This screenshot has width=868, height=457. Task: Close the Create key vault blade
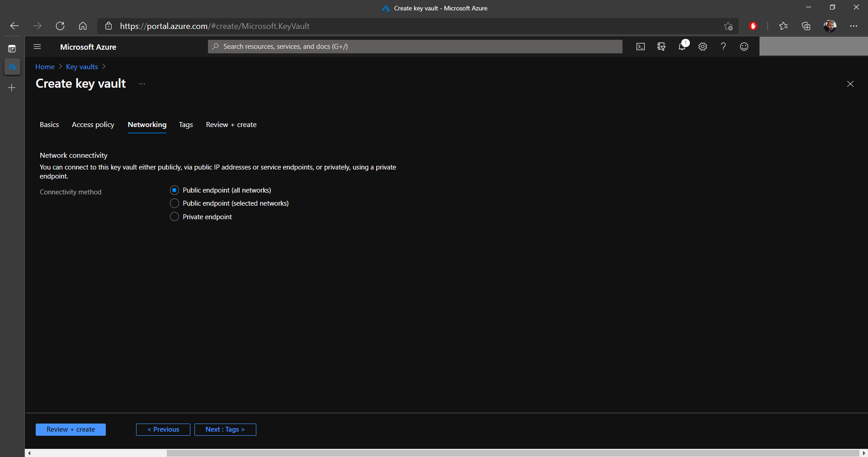[850, 84]
